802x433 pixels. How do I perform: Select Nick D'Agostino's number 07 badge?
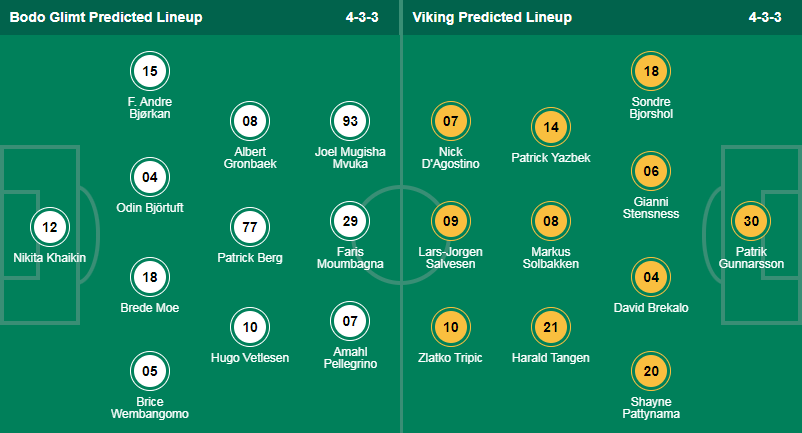pos(451,121)
